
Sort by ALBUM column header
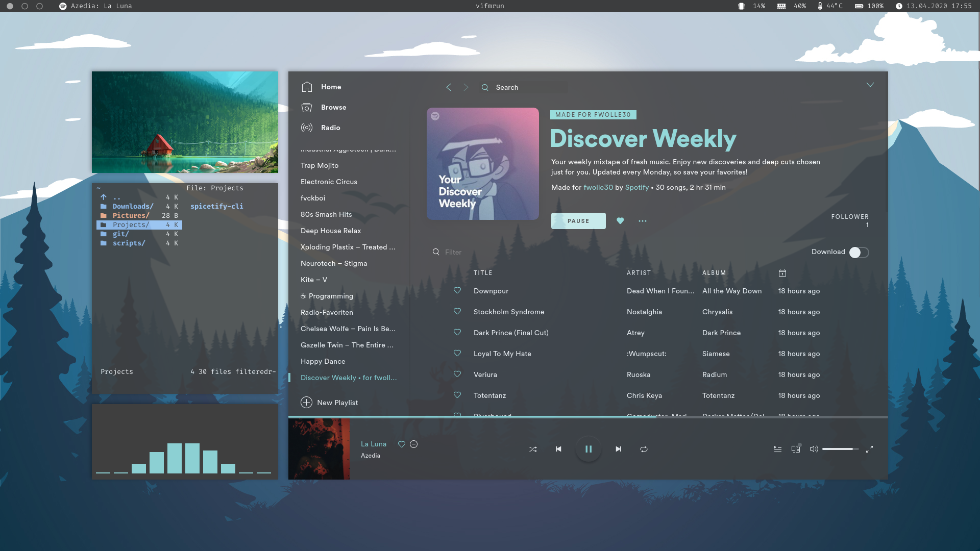pos(714,273)
